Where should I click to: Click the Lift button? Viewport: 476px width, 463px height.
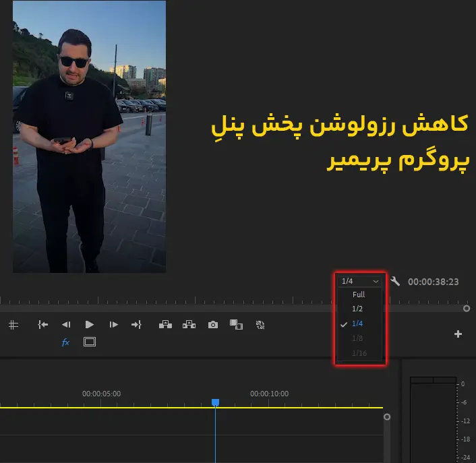coord(165,325)
